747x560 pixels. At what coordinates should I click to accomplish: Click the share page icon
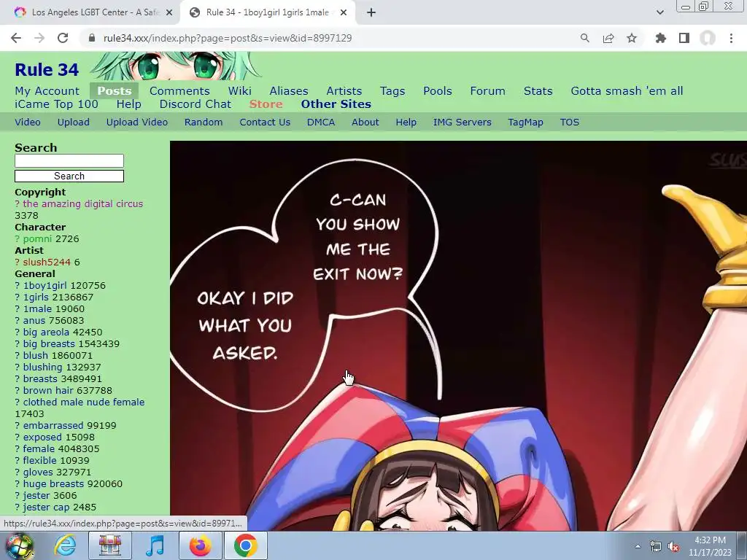tap(608, 38)
